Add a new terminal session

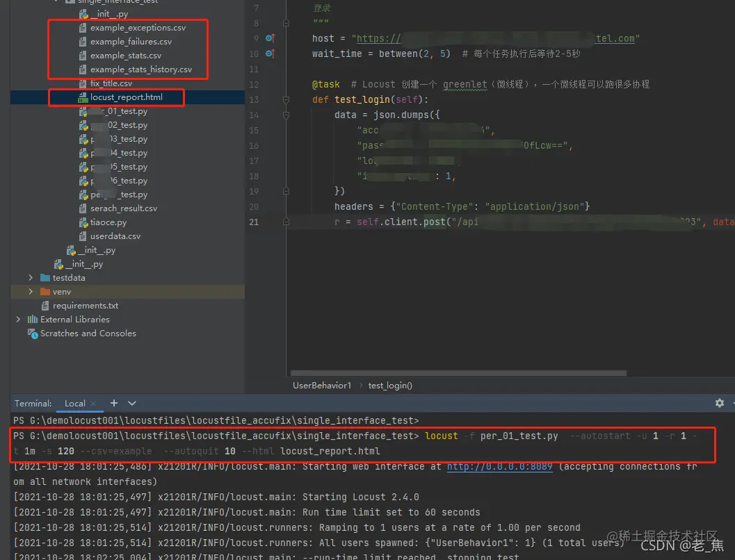[114, 403]
